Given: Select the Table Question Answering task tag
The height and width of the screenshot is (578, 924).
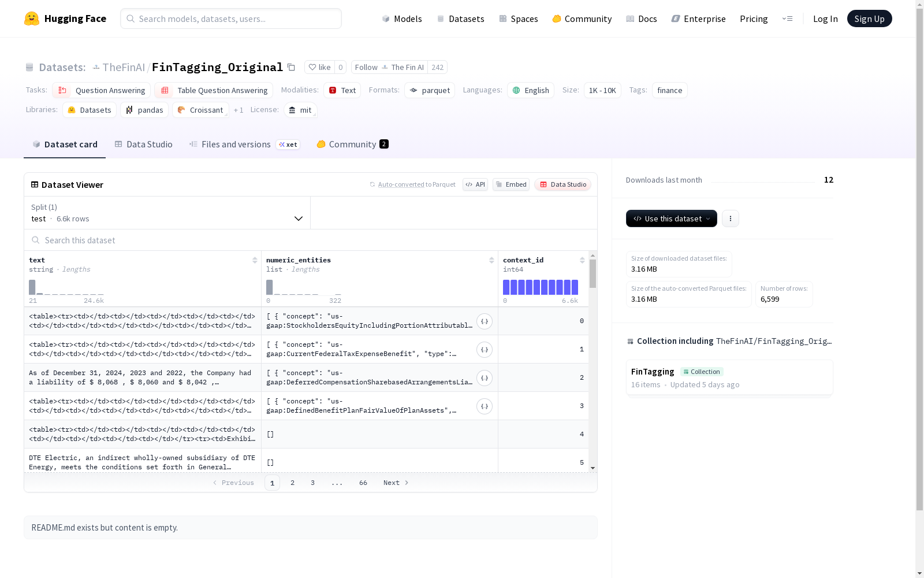Looking at the screenshot, I should [x=214, y=90].
